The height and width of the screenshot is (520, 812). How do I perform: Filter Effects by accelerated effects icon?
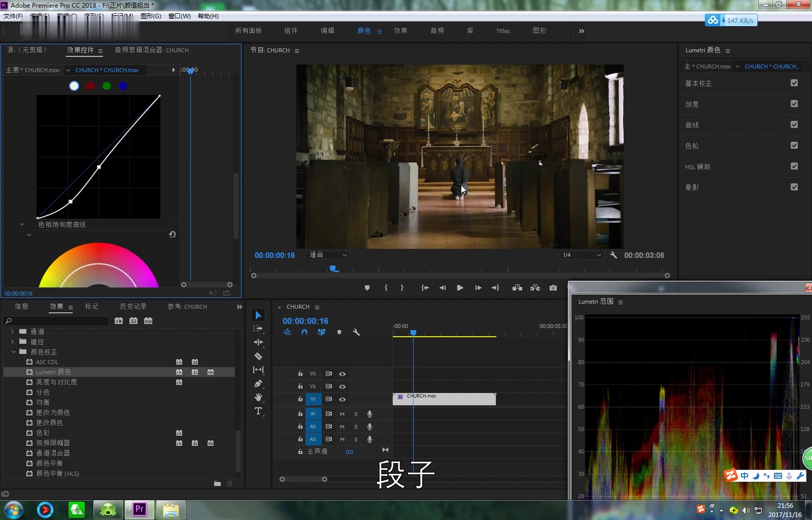[x=119, y=321]
